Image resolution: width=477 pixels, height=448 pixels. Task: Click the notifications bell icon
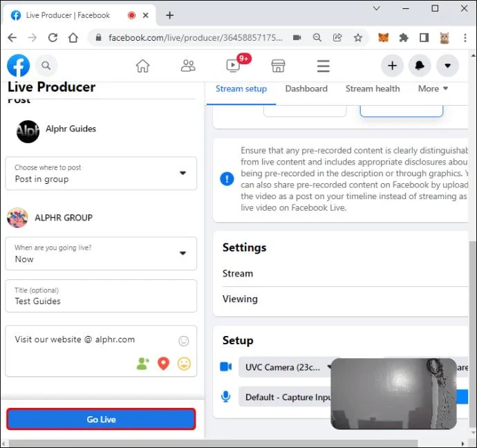point(420,66)
